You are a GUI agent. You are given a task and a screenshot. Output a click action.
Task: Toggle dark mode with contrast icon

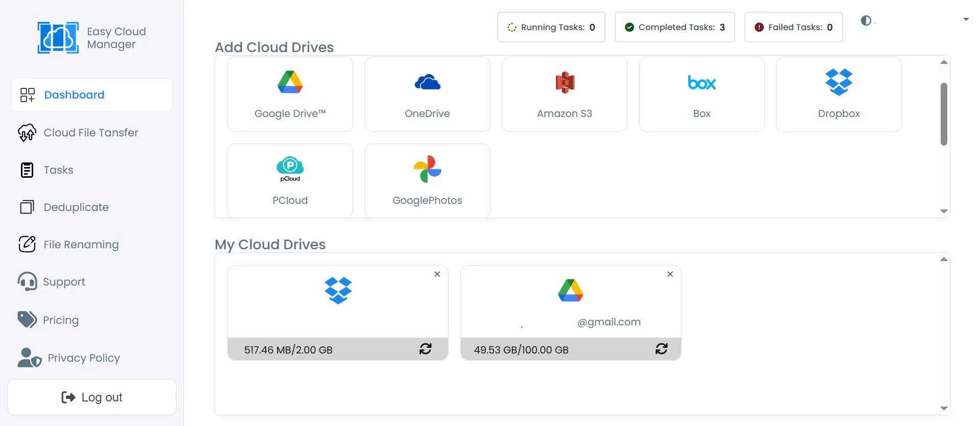pos(866,20)
